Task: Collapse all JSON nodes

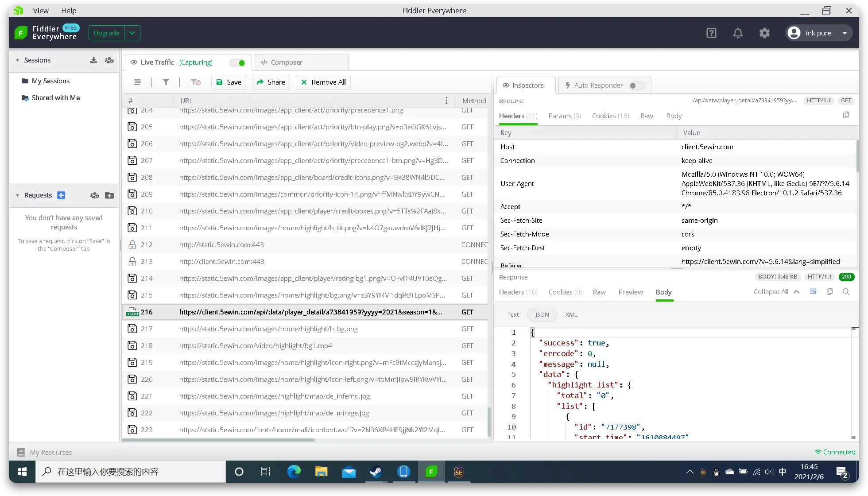Action: (776, 292)
